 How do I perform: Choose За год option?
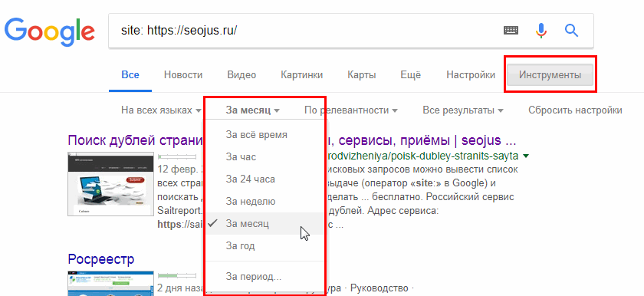(265, 246)
